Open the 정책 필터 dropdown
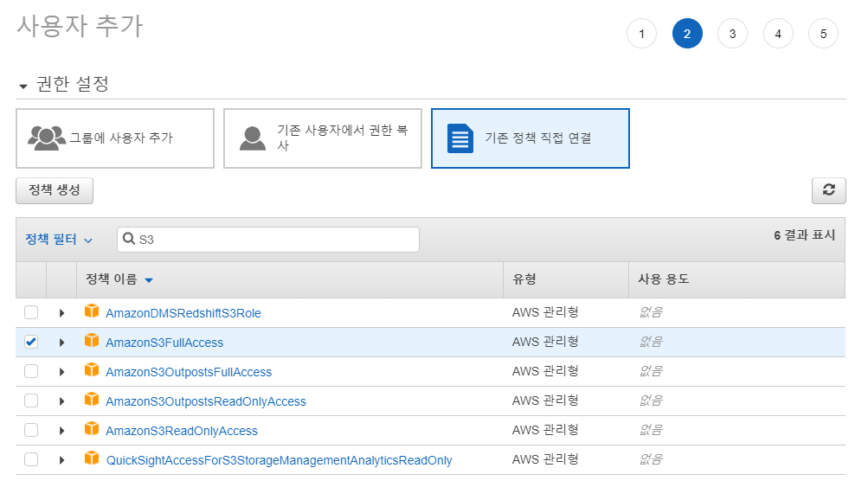 [59, 240]
